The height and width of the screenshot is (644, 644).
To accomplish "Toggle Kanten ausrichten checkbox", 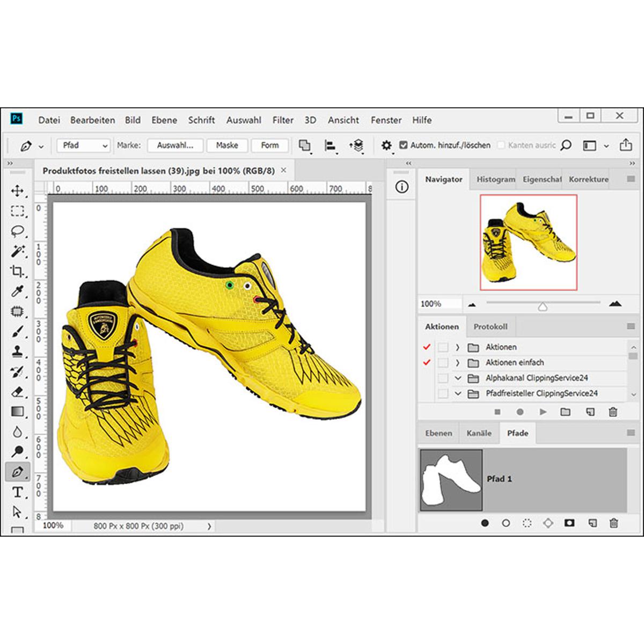I will click(501, 145).
